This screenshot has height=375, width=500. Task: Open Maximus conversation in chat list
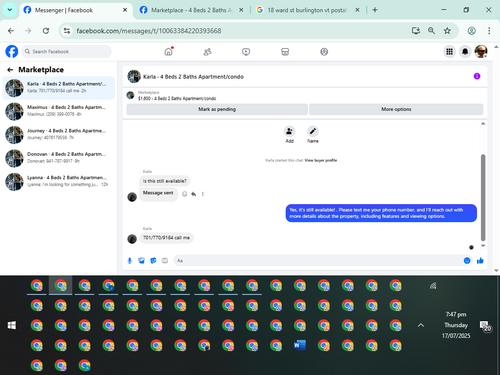coord(59,111)
